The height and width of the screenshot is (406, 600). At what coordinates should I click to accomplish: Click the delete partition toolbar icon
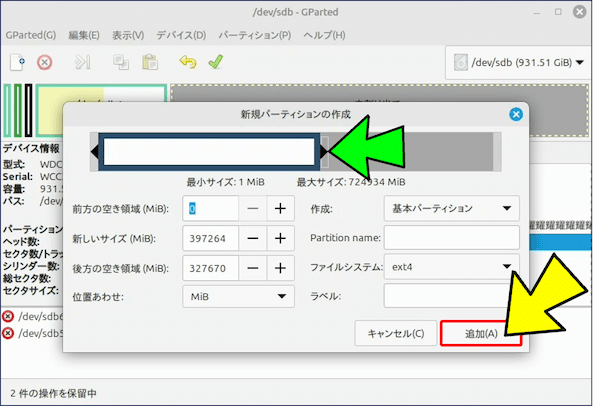pos(44,62)
